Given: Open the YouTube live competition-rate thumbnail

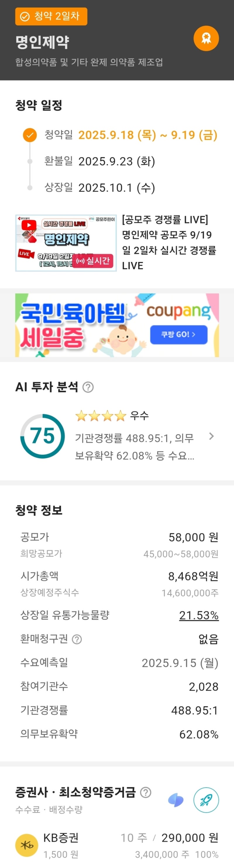Looking at the screenshot, I should pyautogui.click(x=66, y=243).
